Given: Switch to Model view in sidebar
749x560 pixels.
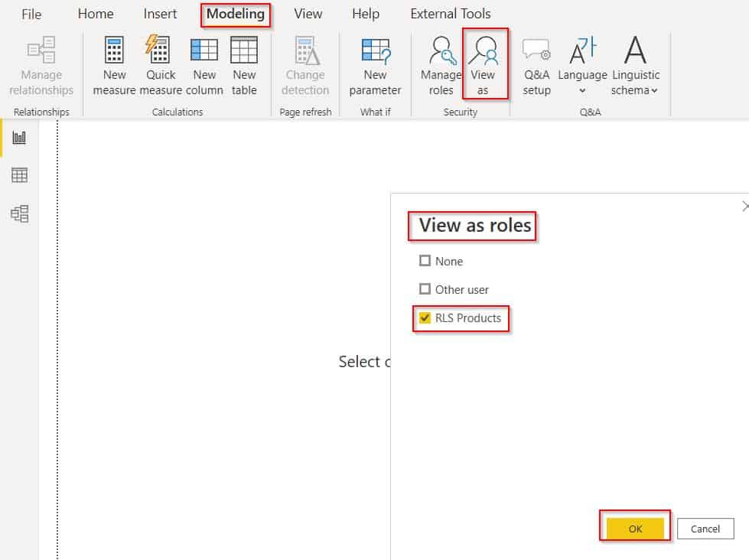Looking at the screenshot, I should point(19,213).
